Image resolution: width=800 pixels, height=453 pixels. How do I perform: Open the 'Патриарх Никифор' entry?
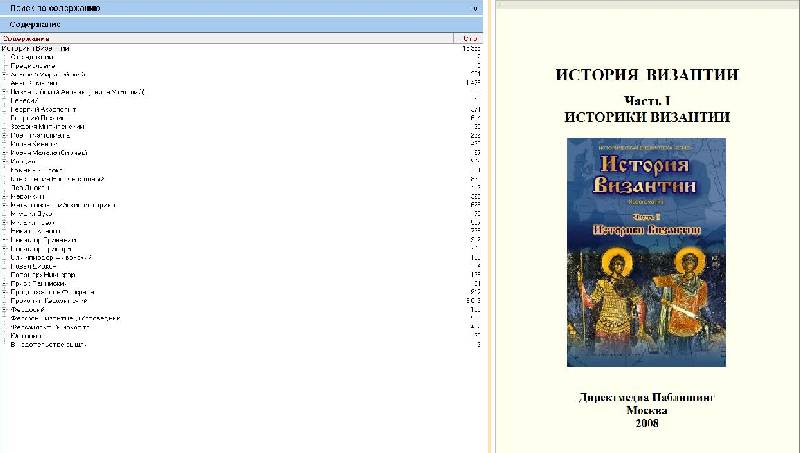tap(43, 275)
